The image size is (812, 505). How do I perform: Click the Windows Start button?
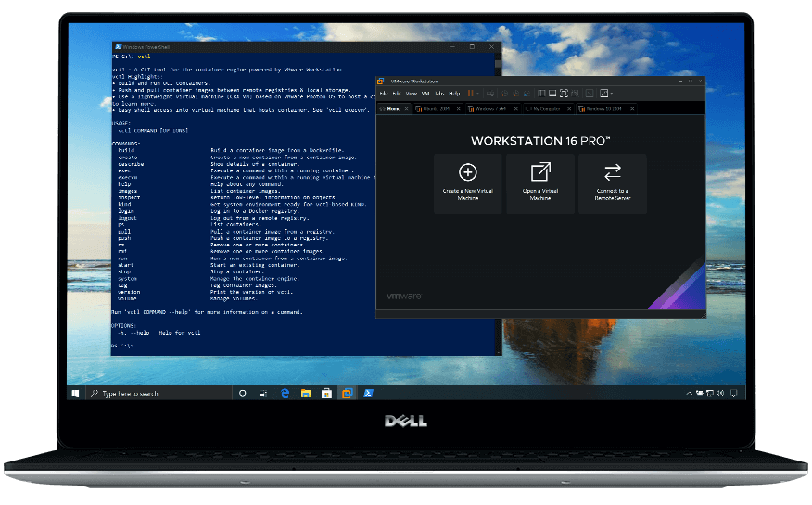tap(75, 393)
